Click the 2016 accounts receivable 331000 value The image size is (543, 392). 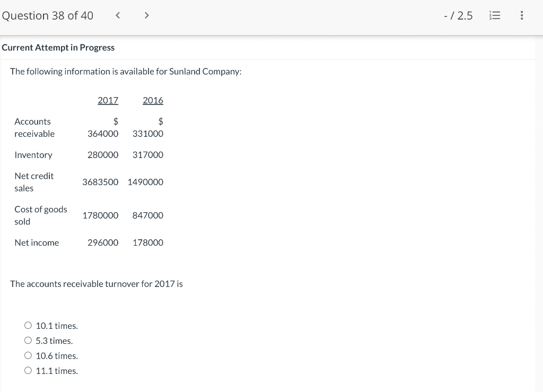pyautogui.click(x=148, y=134)
